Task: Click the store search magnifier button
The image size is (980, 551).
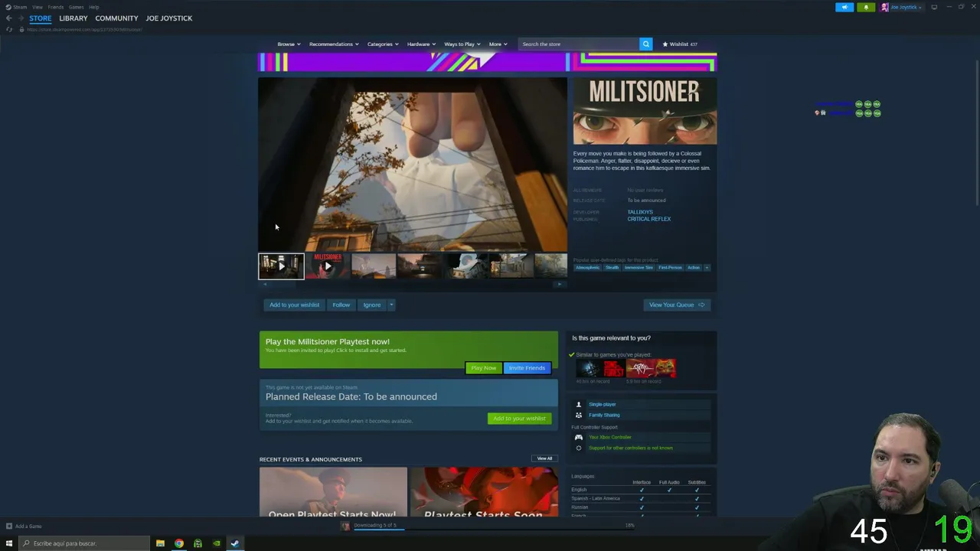Action: [645, 44]
